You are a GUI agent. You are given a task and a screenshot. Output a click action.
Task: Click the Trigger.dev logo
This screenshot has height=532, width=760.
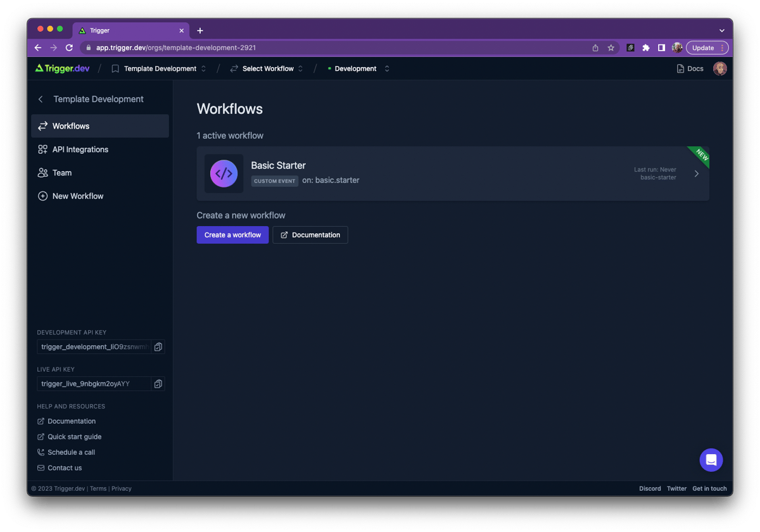(x=62, y=68)
